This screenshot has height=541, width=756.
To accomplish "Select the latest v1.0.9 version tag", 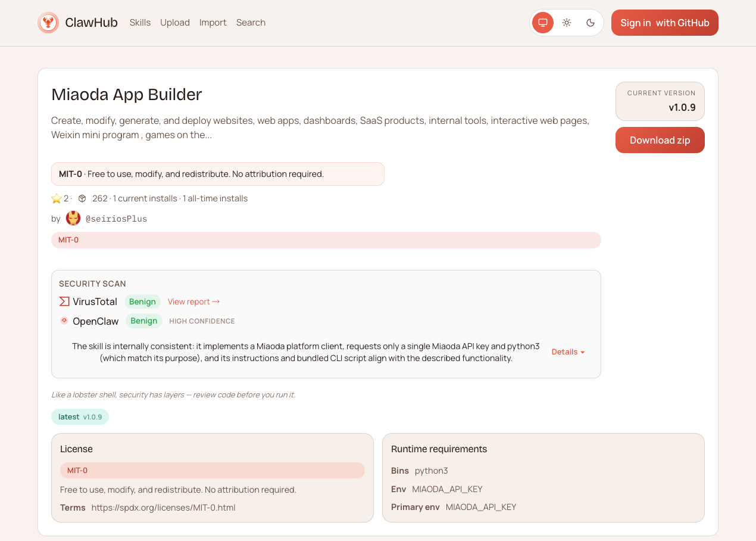I will [x=80, y=416].
